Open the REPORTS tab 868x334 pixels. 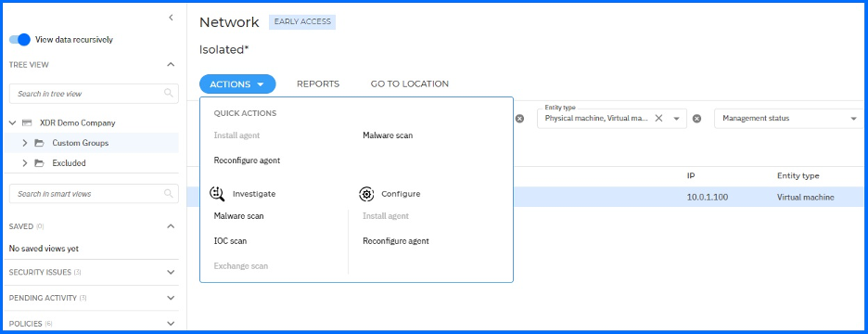(x=318, y=84)
